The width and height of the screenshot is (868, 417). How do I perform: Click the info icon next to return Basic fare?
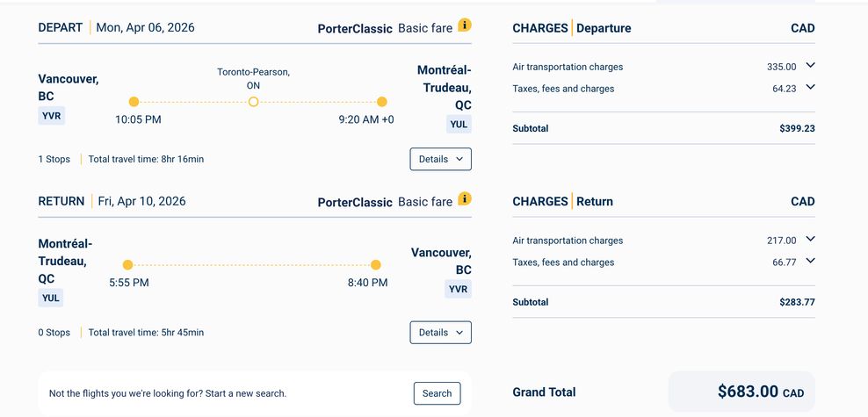coord(465,199)
